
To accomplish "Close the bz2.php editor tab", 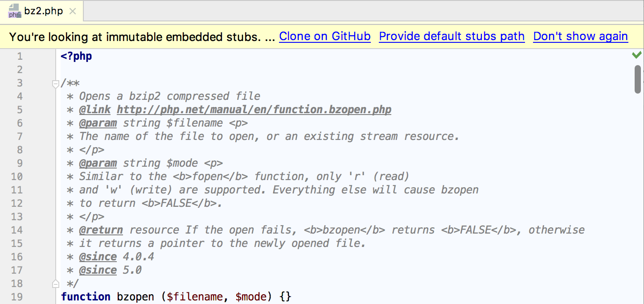I will click(73, 11).
